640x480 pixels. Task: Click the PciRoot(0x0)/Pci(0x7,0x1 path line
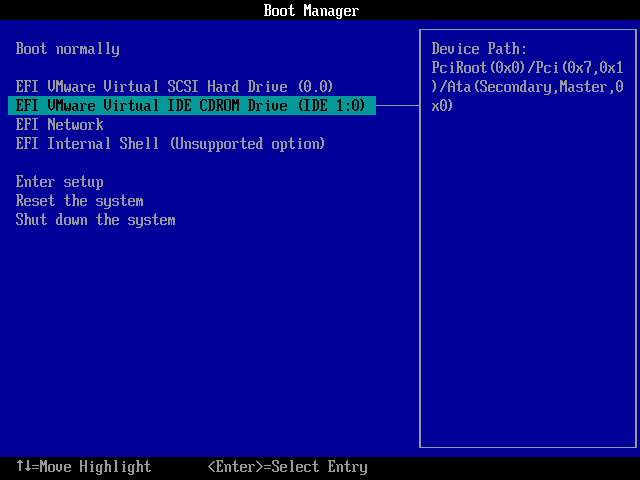tap(527, 68)
